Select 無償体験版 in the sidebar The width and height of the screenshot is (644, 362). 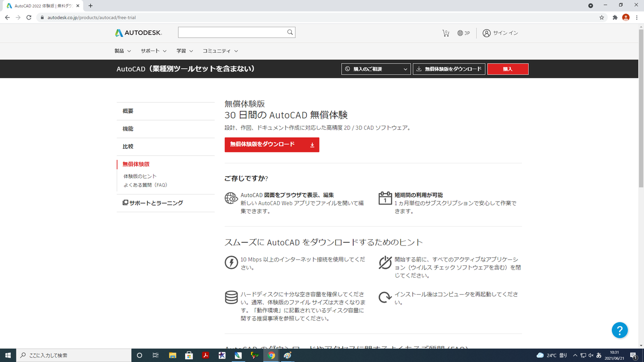[x=136, y=164]
